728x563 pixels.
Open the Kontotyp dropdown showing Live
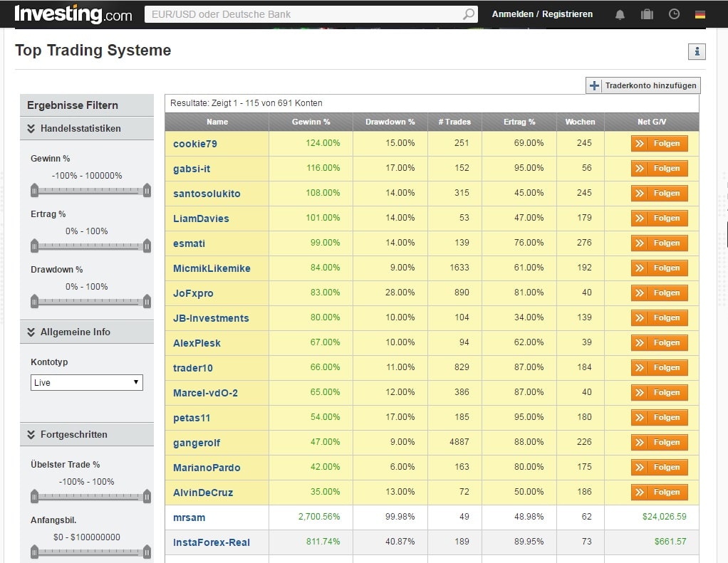[x=87, y=382]
